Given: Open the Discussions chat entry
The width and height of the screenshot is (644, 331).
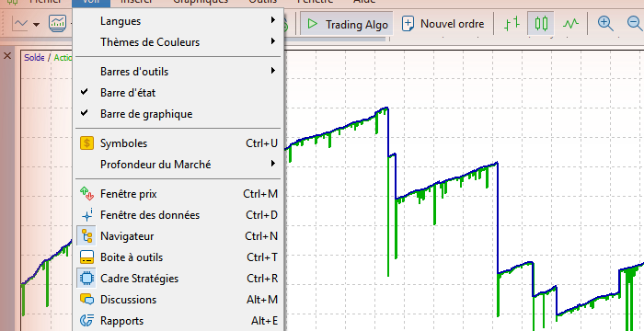Looking at the screenshot, I should click(x=178, y=300).
